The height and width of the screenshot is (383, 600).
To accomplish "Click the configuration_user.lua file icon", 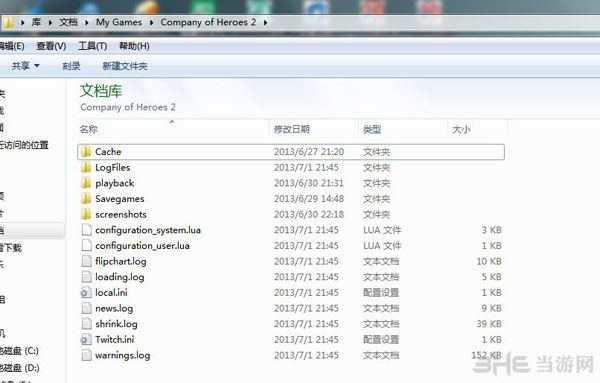I will 86,246.
